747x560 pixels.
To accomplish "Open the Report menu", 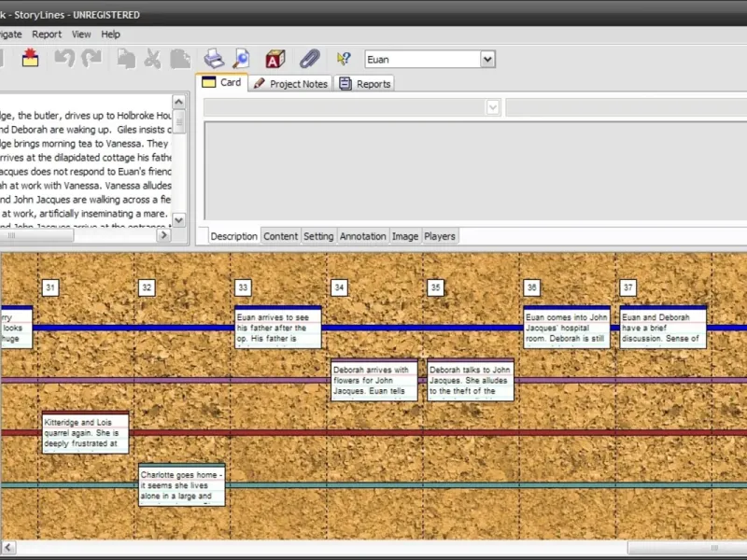I will coord(47,35).
